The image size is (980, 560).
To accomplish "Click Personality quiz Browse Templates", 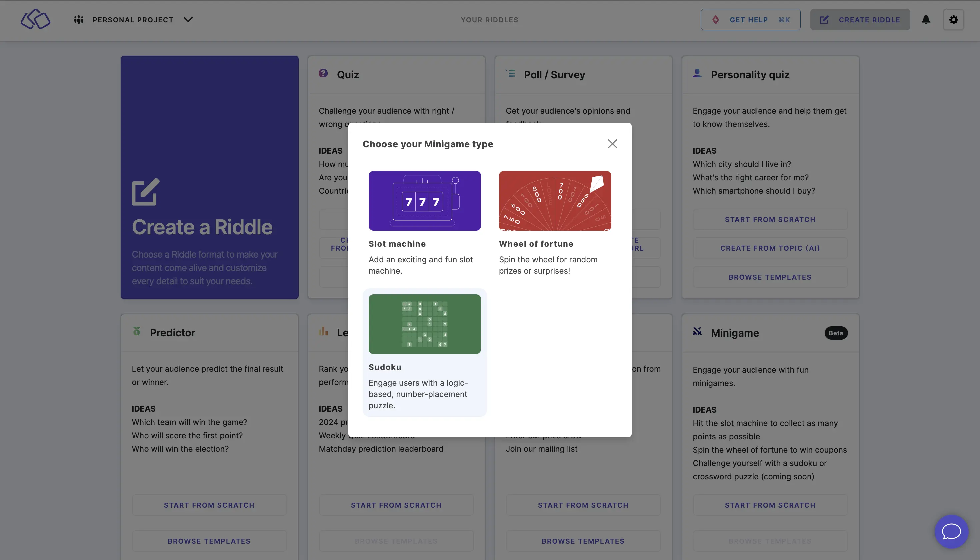I will 770,277.
